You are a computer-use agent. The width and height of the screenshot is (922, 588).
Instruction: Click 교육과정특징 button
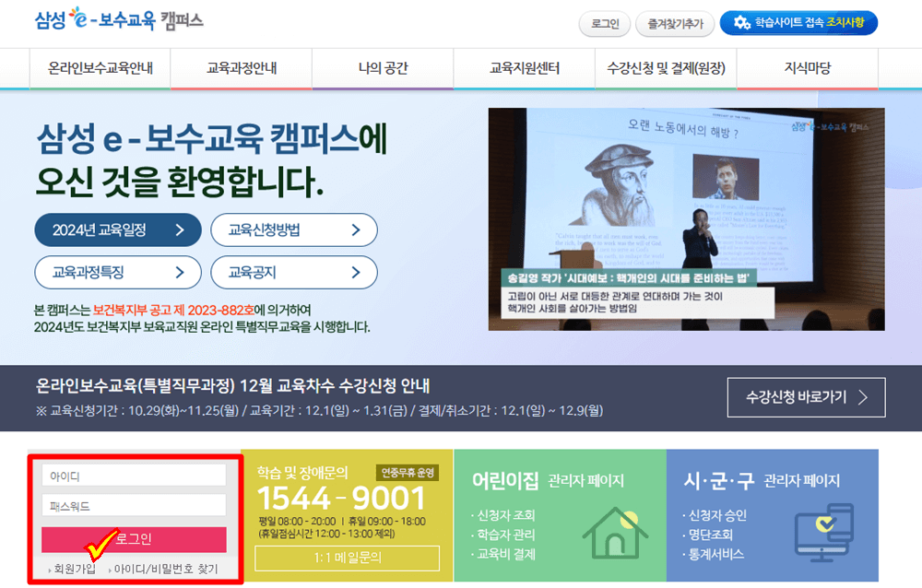click(x=118, y=272)
